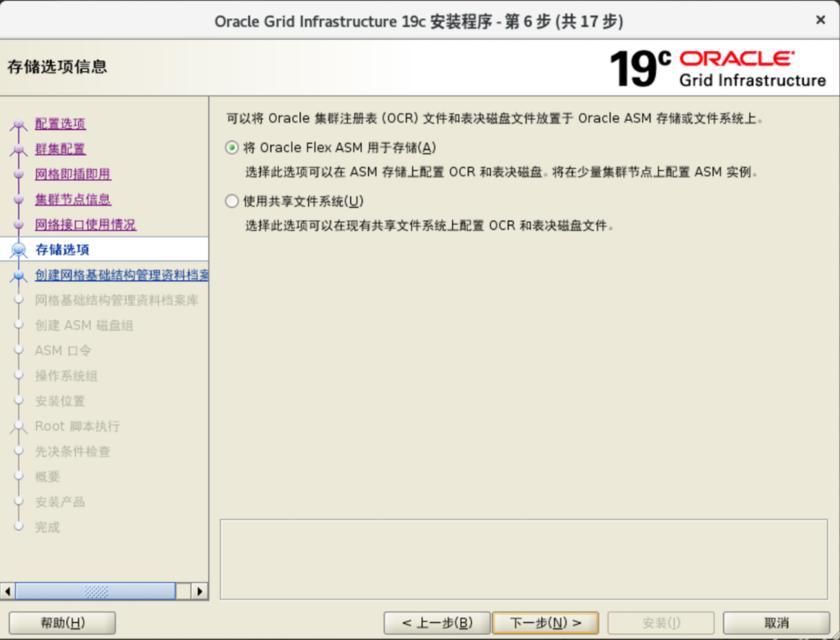
Task: Click the 存储选项 current step icon
Action: [18, 250]
